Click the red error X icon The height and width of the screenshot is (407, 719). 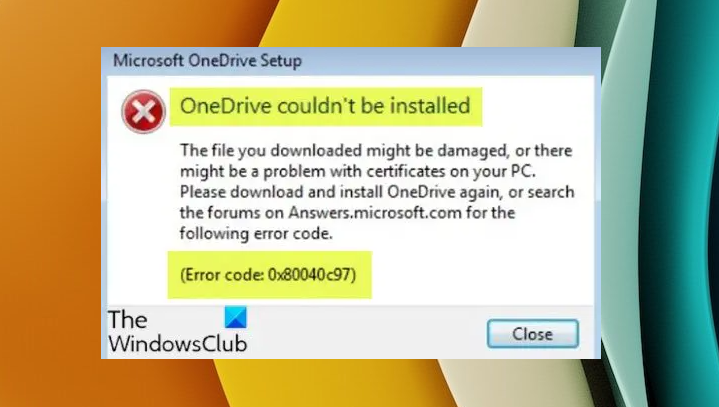143,111
